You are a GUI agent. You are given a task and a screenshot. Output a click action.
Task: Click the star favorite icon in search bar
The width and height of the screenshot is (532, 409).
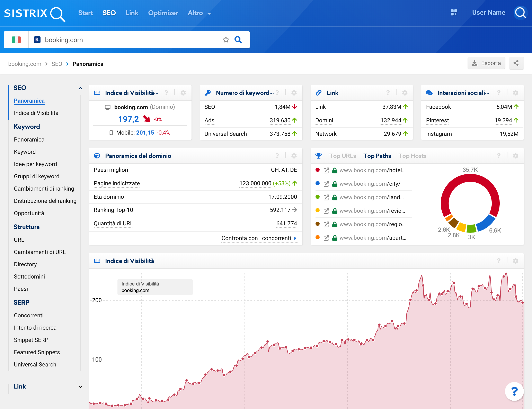tap(226, 40)
